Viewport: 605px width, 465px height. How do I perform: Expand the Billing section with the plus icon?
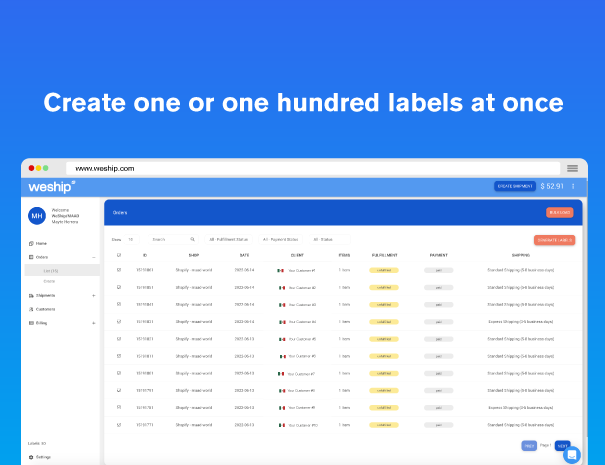tap(94, 323)
